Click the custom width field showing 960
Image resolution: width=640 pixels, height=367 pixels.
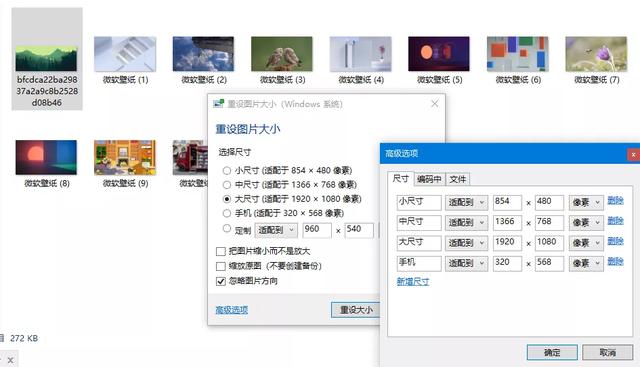317,230
